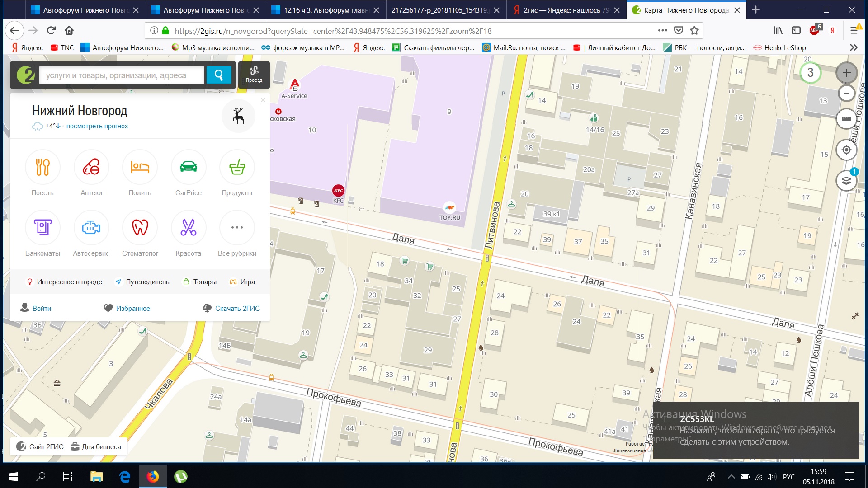This screenshot has width=868, height=488.
Task: Open File Explorer from the taskbar
Action: tap(96, 476)
